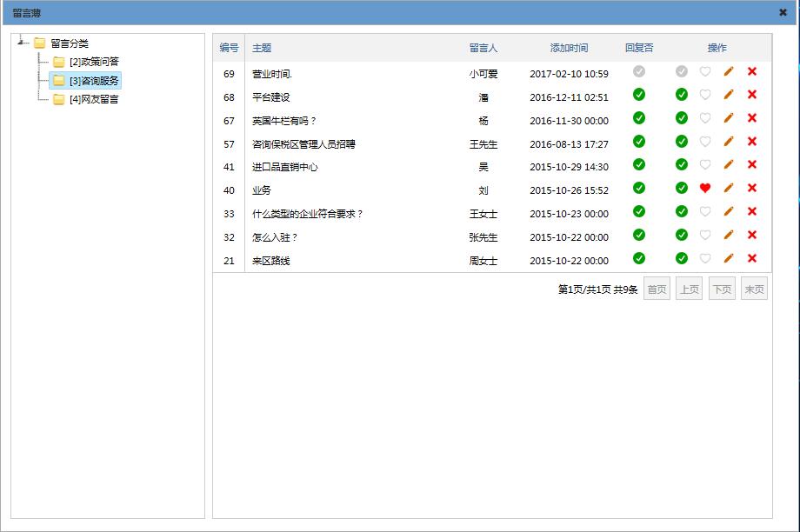
Task: Click the pencil icon for message 33
Action: (729, 211)
